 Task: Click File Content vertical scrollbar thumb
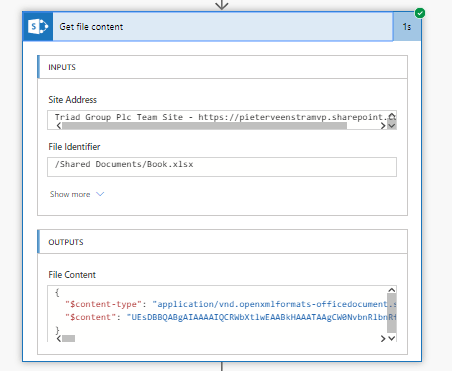(392, 313)
